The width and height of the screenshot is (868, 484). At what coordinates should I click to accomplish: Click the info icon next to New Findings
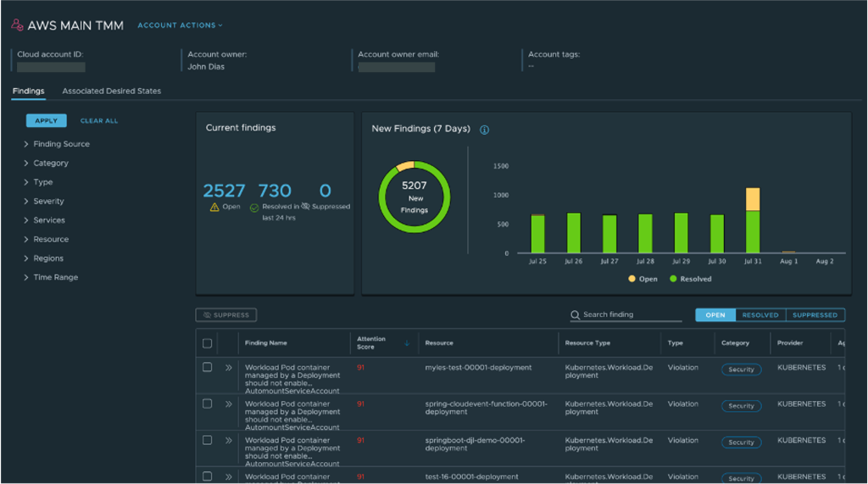(484, 130)
